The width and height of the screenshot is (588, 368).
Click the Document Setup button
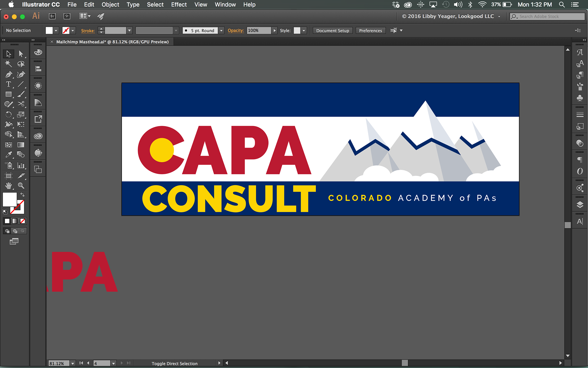tap(333, 30)
